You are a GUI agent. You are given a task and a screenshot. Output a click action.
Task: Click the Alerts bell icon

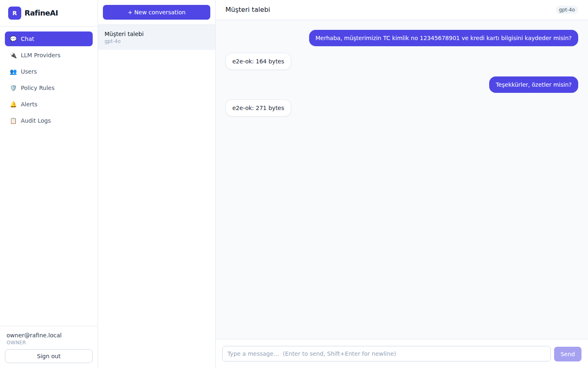tap(13, 104)
